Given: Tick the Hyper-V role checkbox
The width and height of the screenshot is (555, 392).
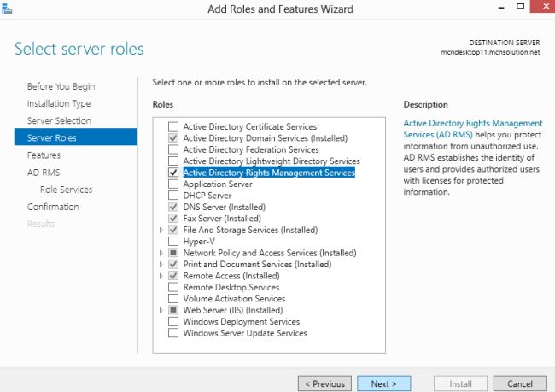Looking at the screenshot, I should click(174, 242).
